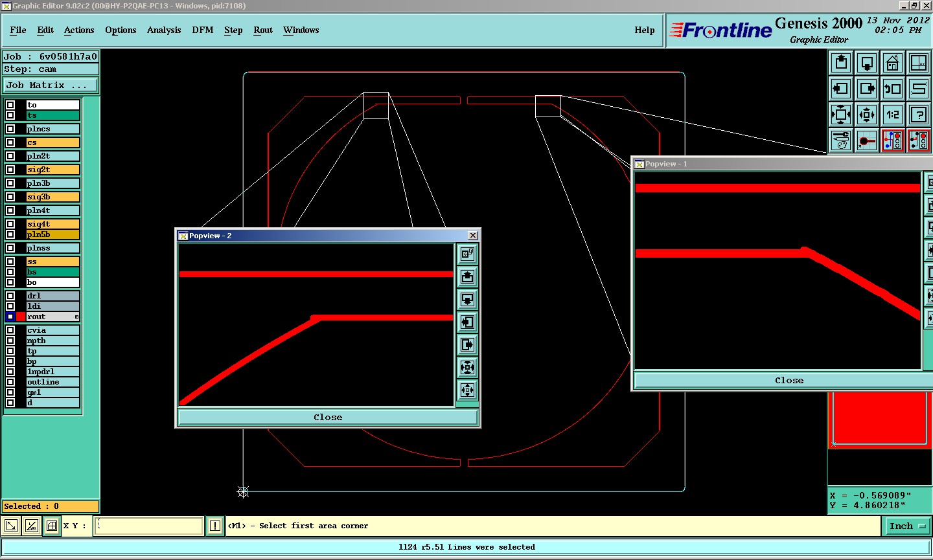Click the grid quadrant icon beside X Y

52,526
